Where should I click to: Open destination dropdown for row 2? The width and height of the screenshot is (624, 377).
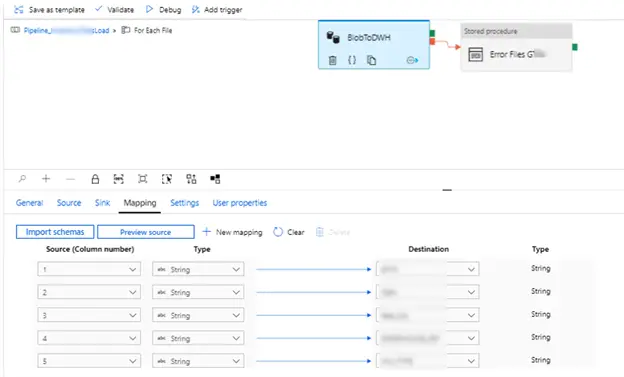point(428,292)
